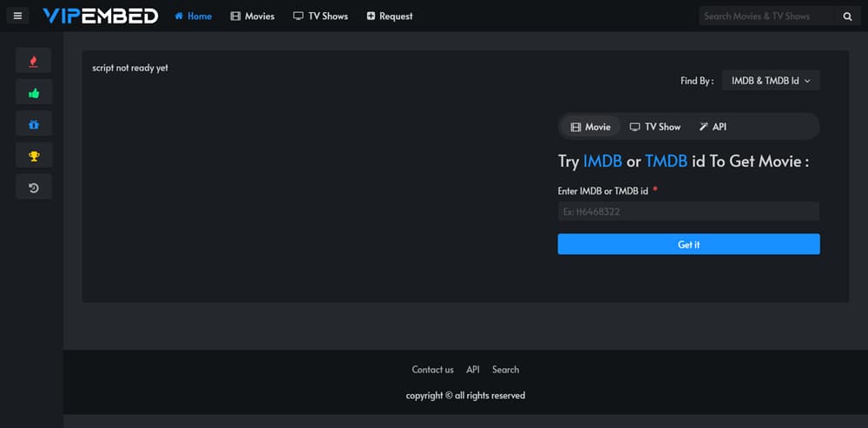The image size is (868, 428).
Task: Switch to the TV Show tab
Action: [654, 127]
